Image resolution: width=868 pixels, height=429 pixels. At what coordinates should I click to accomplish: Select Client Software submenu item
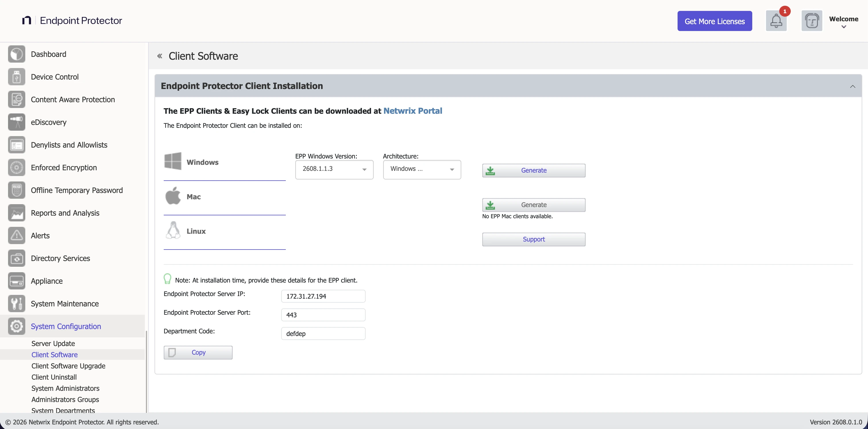tap(54, 355)
